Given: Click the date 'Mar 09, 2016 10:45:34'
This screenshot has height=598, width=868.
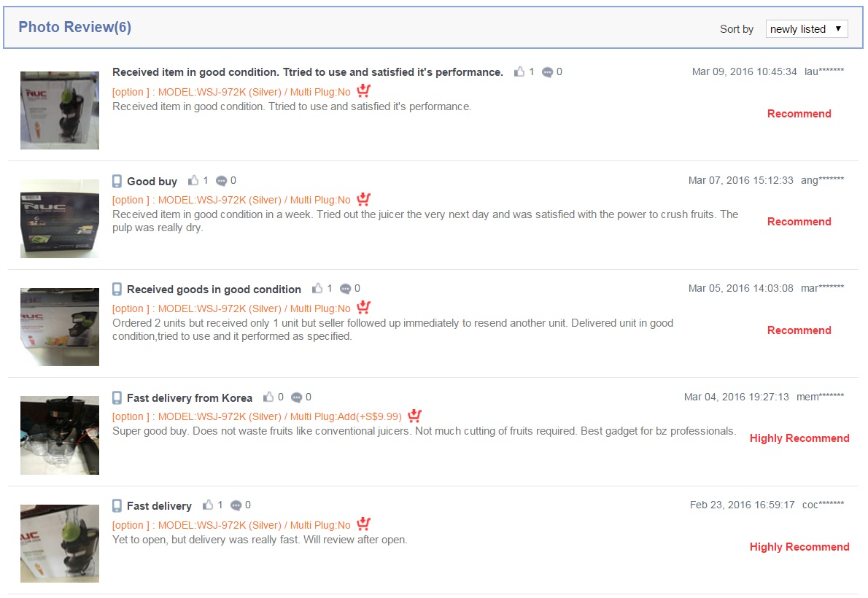Looking at the screenshot, I should [745, 71].
